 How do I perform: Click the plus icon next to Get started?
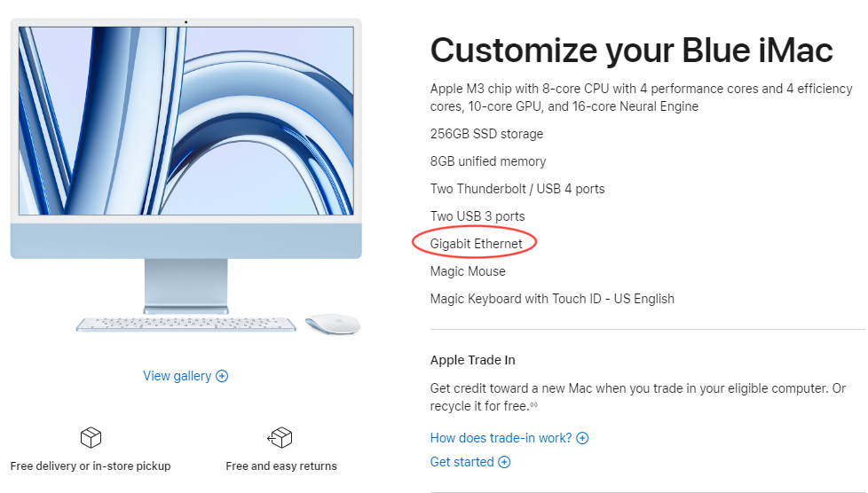point(504,462)
